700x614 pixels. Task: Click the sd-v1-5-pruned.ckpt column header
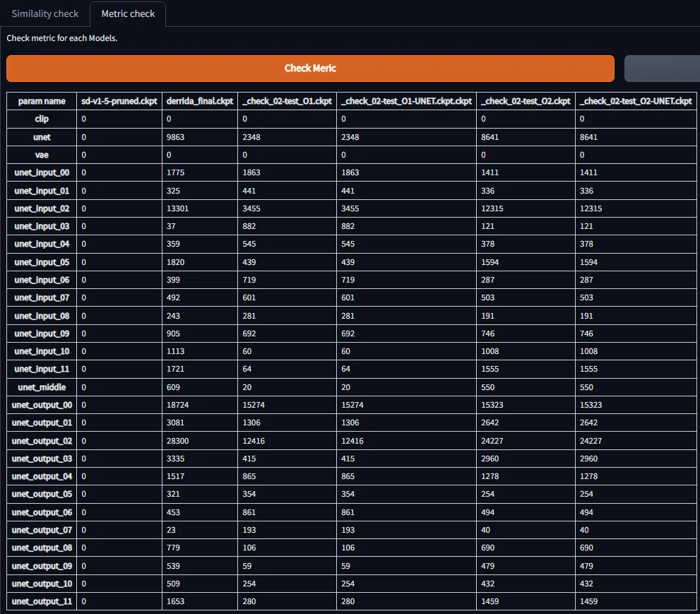[x=119, y=101]
